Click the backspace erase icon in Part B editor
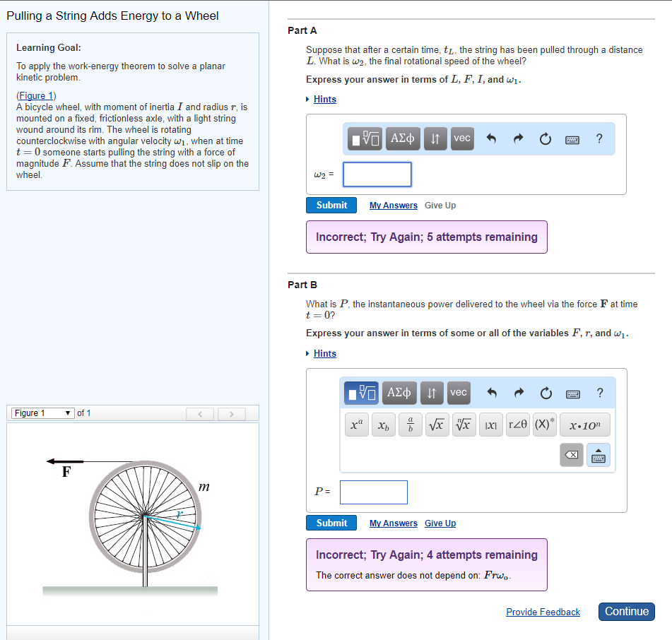The height and width of the screenshot is (640, 672). coord(571,455)
